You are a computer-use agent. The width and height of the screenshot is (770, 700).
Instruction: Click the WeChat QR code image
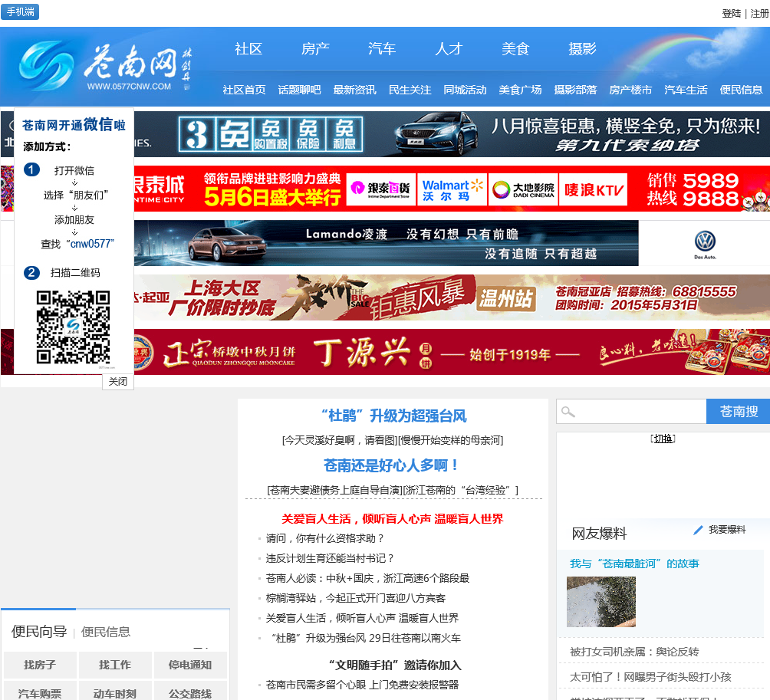point(73,327)
